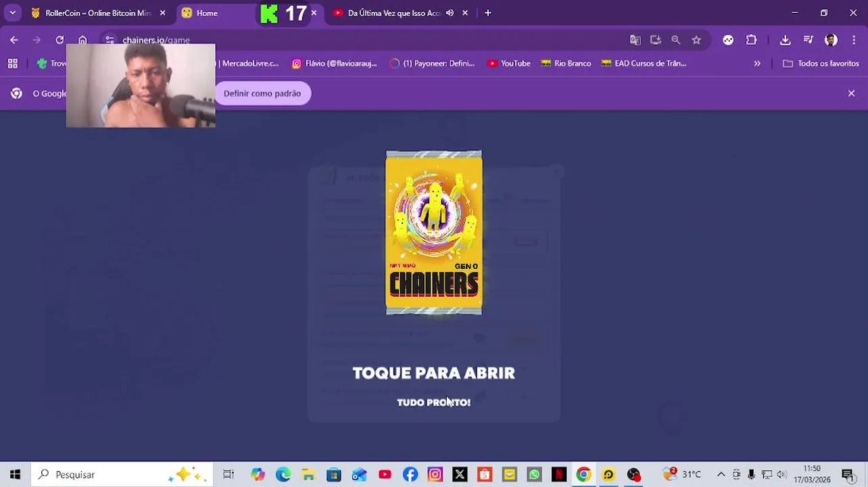Click the TOQUE PARA ABRIR text
This screenshot has width=868, height=487.
coord(434,373)
